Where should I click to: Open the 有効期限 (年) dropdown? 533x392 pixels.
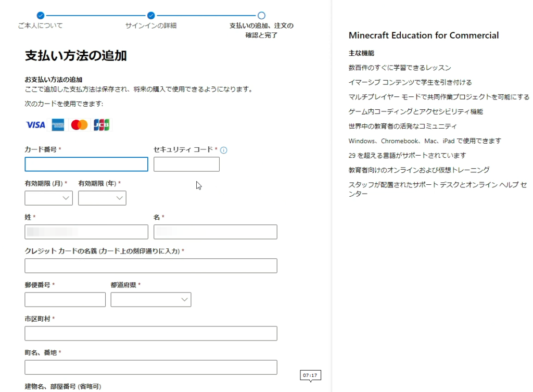102,198
